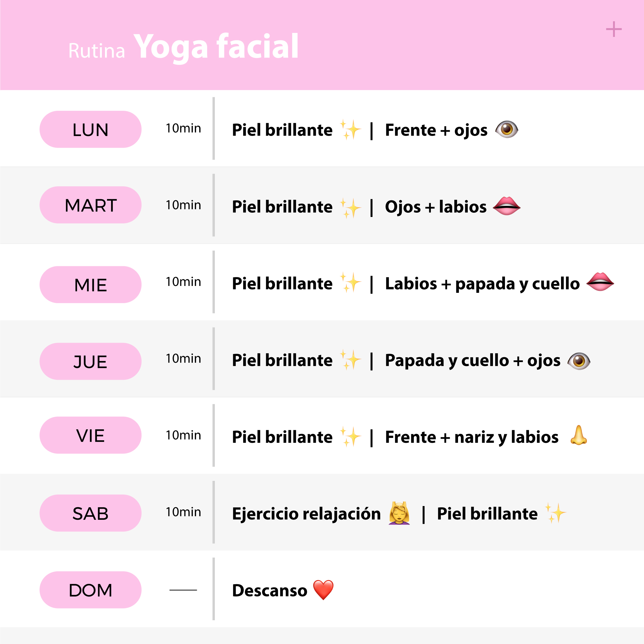Select the LUN day pill
Screen dimensions: 644x644
click(x=90, y=129)
